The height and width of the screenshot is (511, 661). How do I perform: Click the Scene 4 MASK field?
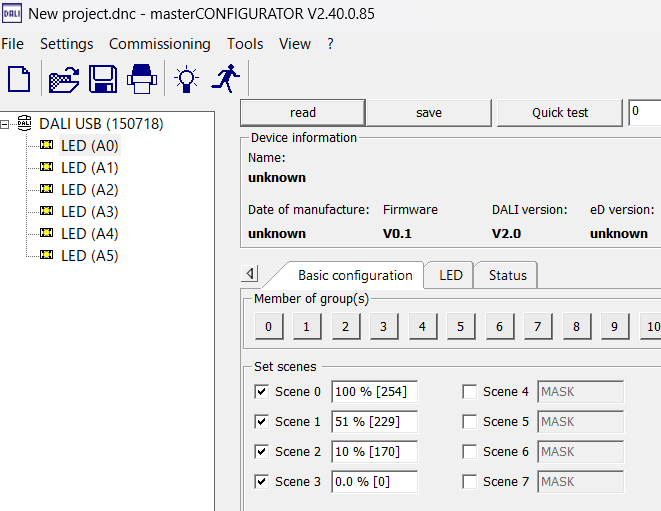tap(580, 391)
